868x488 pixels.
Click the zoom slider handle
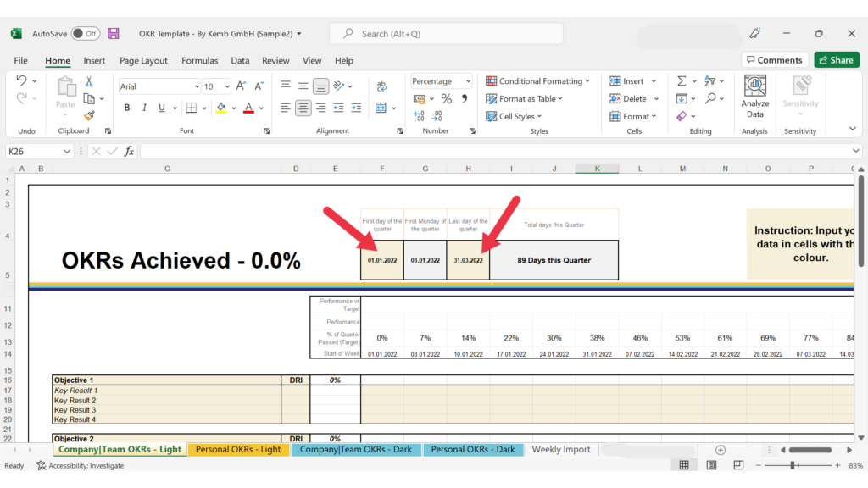(793, 465)
